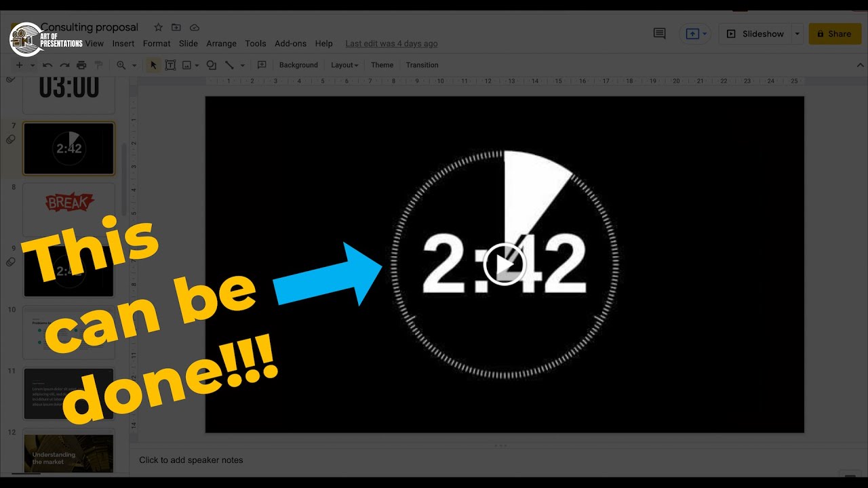868x488 pixels.
Task: Open the Help menu
Action: [324, 43]
